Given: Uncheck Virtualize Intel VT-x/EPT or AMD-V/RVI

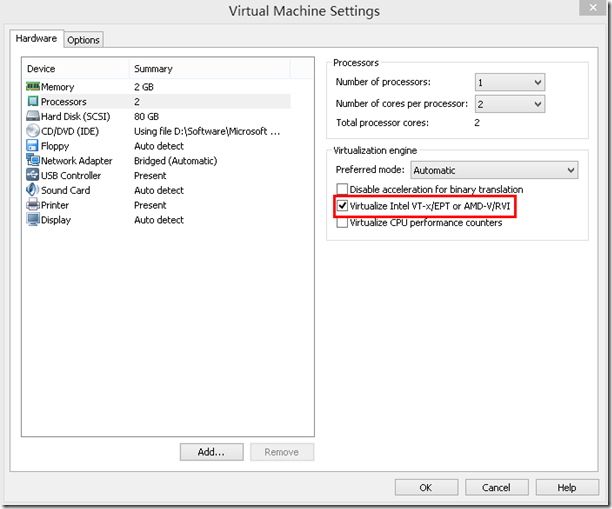Looking at the screenshot, I should [x=343, y=207].
